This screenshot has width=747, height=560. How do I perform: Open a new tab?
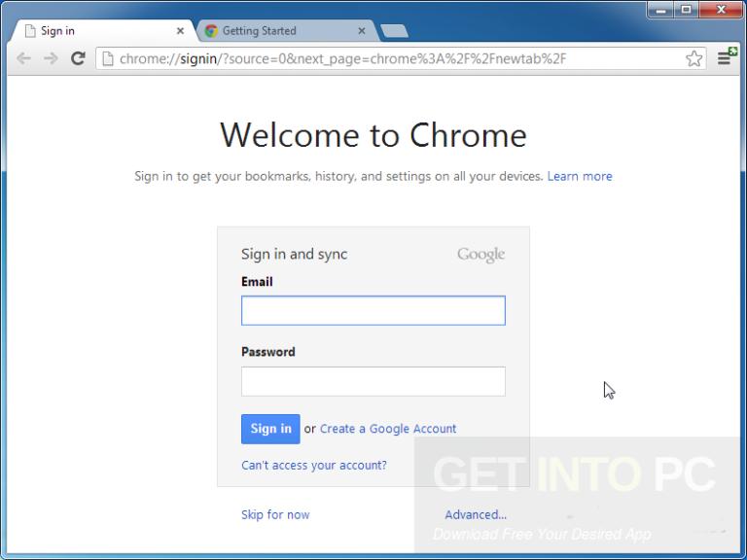point(395,31)
